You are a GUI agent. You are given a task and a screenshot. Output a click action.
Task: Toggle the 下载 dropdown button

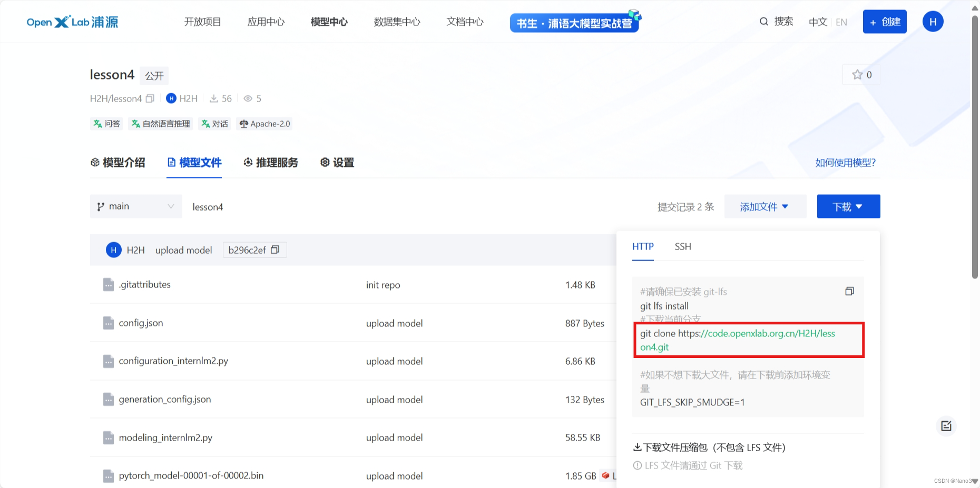pyautogui.click(x=848, y=206)
